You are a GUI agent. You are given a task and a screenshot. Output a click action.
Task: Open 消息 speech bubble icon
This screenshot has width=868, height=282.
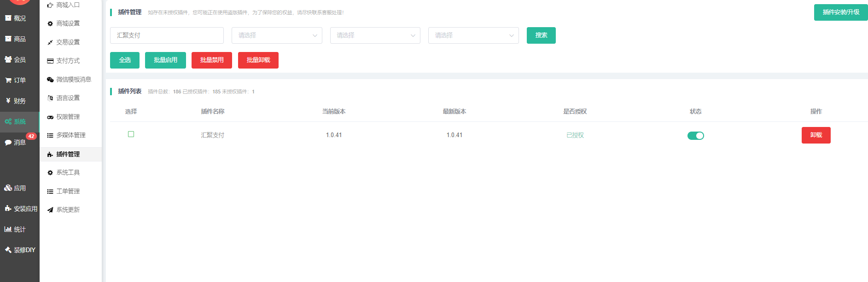[8, 143]
